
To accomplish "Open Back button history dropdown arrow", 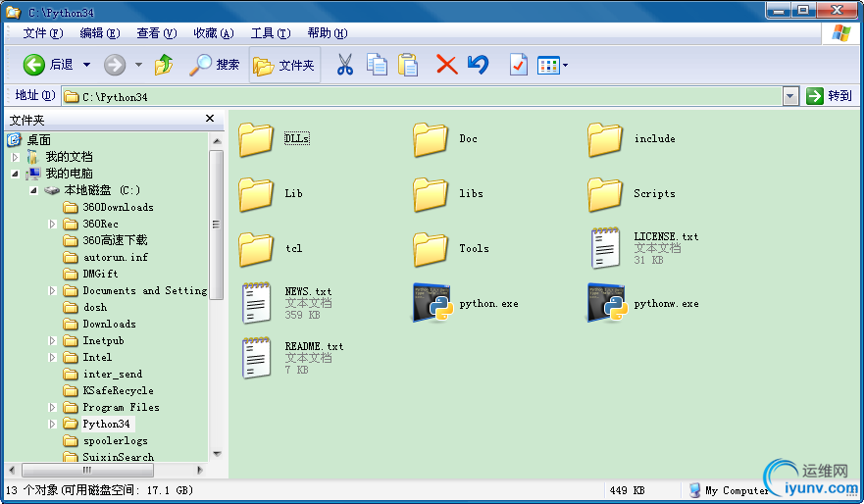I will tap(86, 65).
